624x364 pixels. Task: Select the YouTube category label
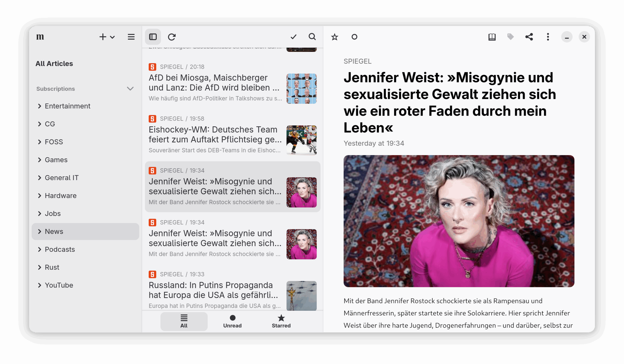coord(59,285)
